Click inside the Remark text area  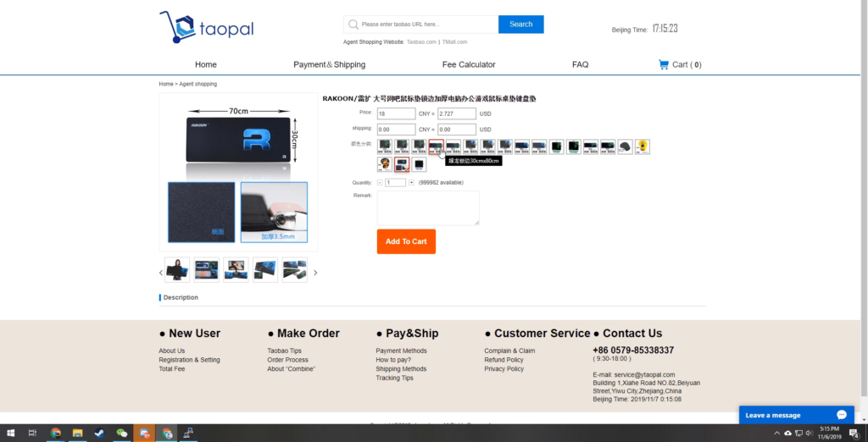(x=428, y=208)
